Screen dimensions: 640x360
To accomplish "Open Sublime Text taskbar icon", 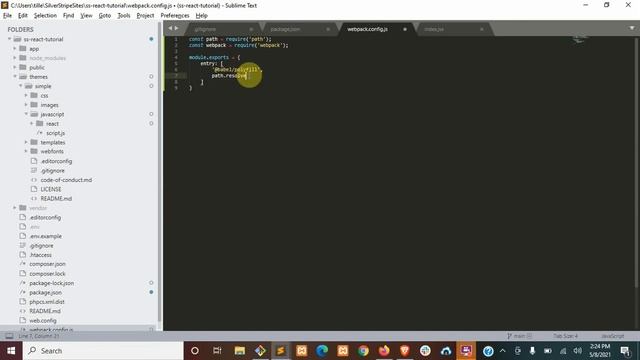I will click(x=281, y=351).
